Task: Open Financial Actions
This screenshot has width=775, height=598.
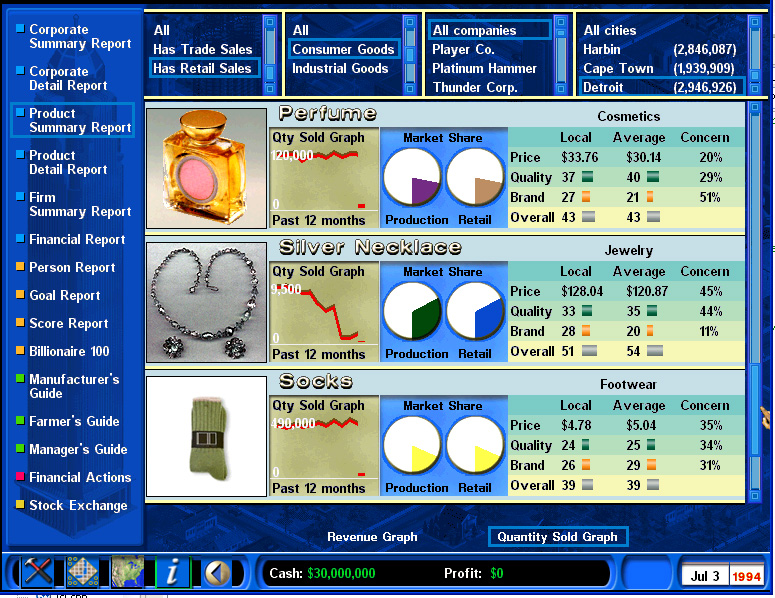Action: pos(80,477)
